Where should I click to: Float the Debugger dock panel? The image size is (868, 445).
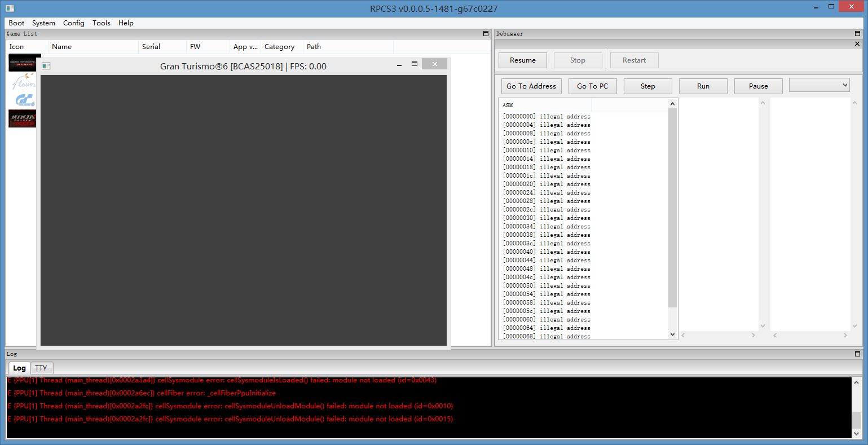point(857,34)
